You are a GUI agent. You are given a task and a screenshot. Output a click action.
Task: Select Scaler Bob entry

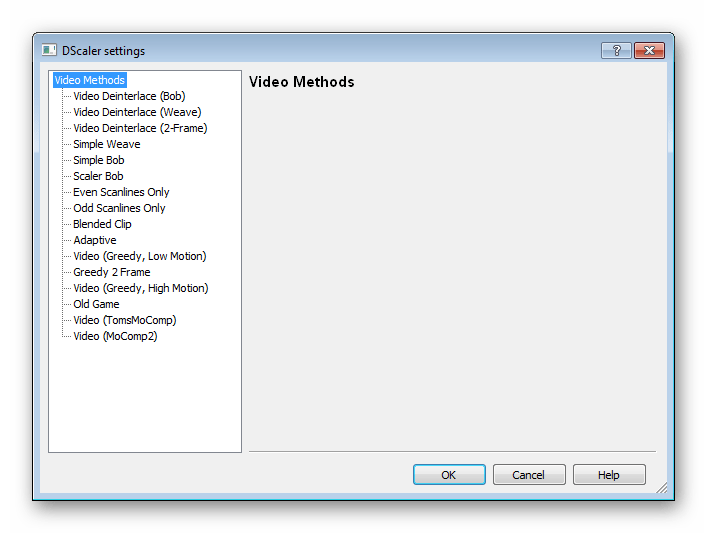point(98,176)
